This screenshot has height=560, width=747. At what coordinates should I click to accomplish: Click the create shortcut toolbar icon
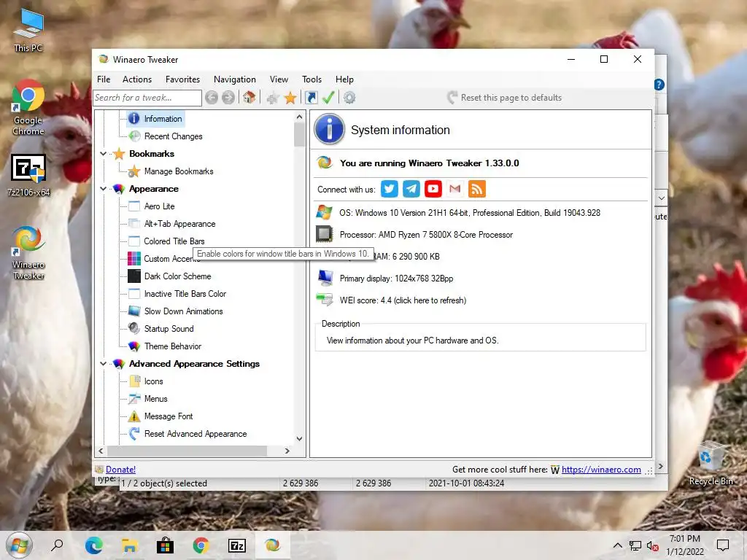(311, 98)
